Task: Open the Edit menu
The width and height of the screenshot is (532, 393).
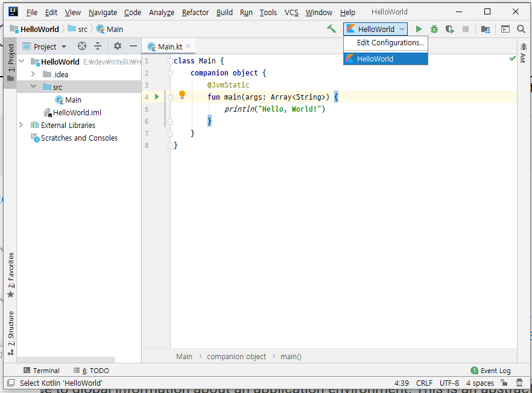Action: pyautogui.click(x=51, y=13)
